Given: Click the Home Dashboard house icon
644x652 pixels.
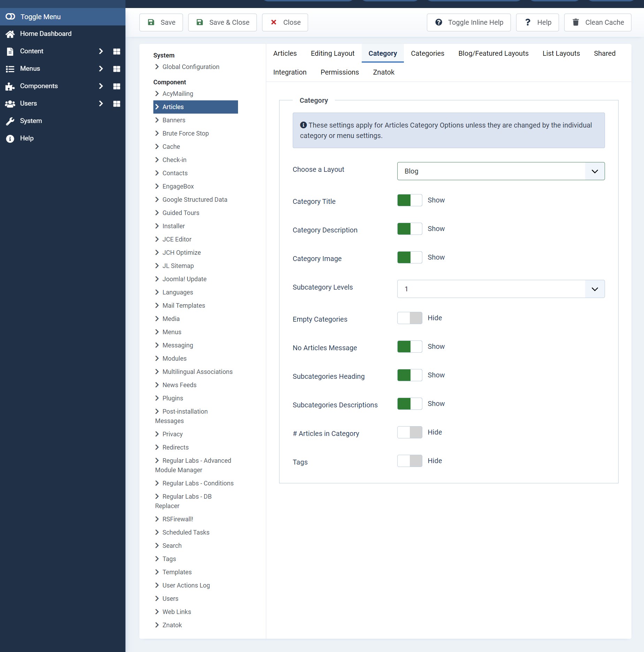Looking at the screenshot, I should [x=10, y=34].
